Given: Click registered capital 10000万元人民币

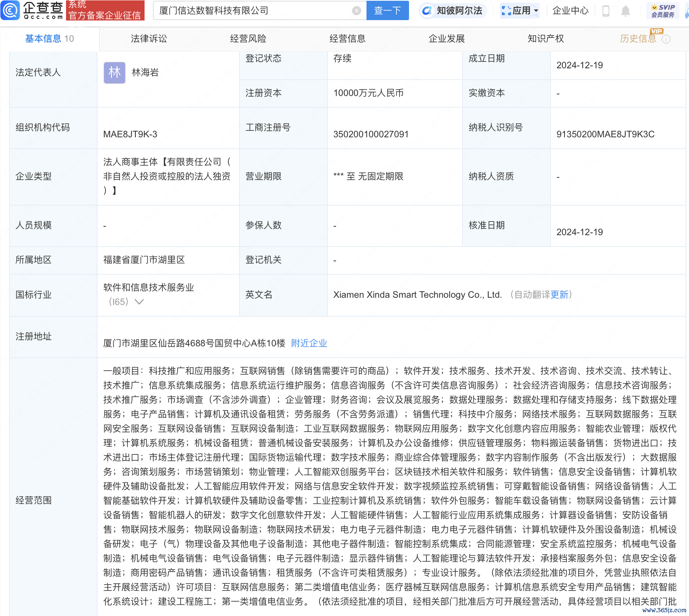Looking at the screenshot, I should click(368, 93).
